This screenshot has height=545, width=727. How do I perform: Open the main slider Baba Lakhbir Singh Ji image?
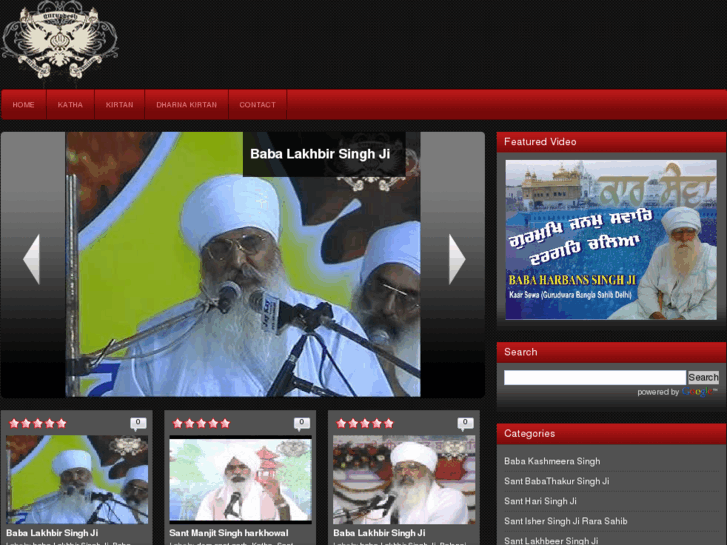point(243,264)
